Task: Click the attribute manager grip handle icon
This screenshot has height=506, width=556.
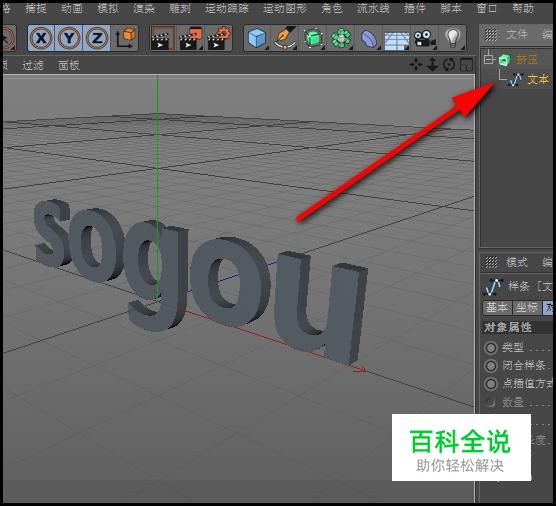Action: pos(491,262)
